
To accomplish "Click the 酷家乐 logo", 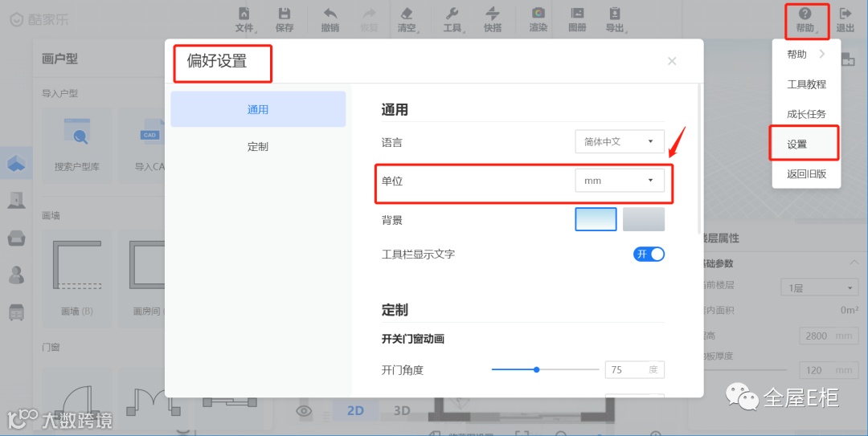I will 40,20.
